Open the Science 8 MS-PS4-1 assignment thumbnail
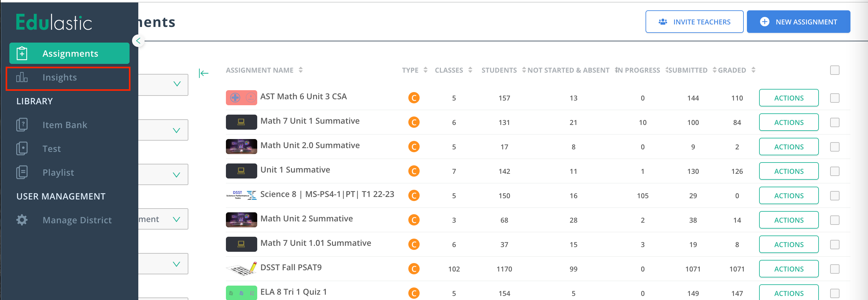Image resolution: width=868 pixels, height=300 pixels. click(x=241, y=195)
